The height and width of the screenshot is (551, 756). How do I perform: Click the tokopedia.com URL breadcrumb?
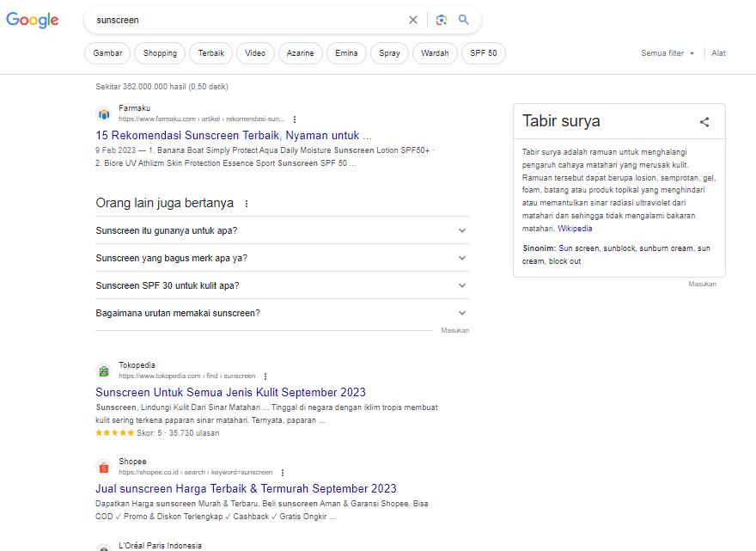pyautogui.click(x=187, y=377)
